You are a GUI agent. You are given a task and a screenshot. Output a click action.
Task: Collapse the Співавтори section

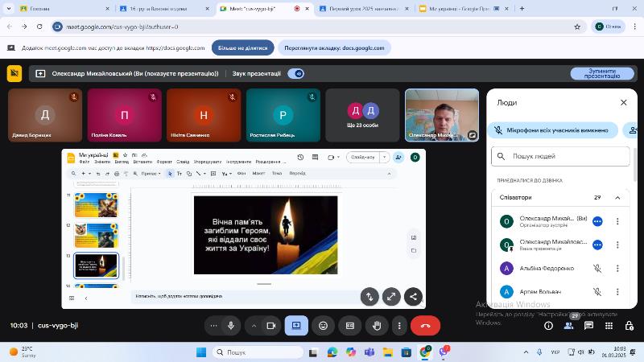click(617, 197)
